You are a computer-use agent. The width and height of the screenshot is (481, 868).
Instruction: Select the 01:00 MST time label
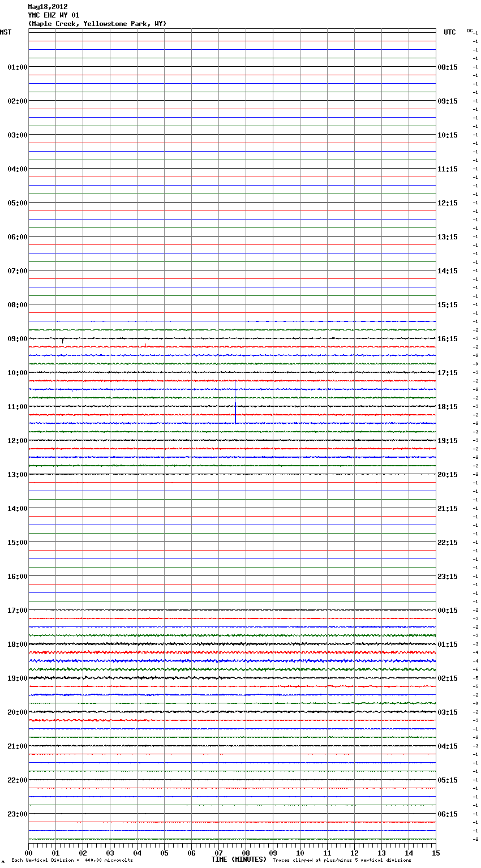18,67
